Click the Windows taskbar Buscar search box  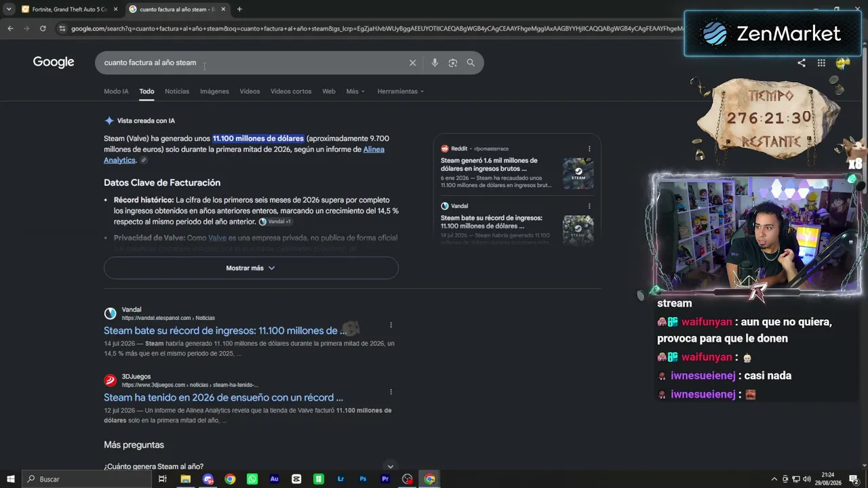click(87, 479)
